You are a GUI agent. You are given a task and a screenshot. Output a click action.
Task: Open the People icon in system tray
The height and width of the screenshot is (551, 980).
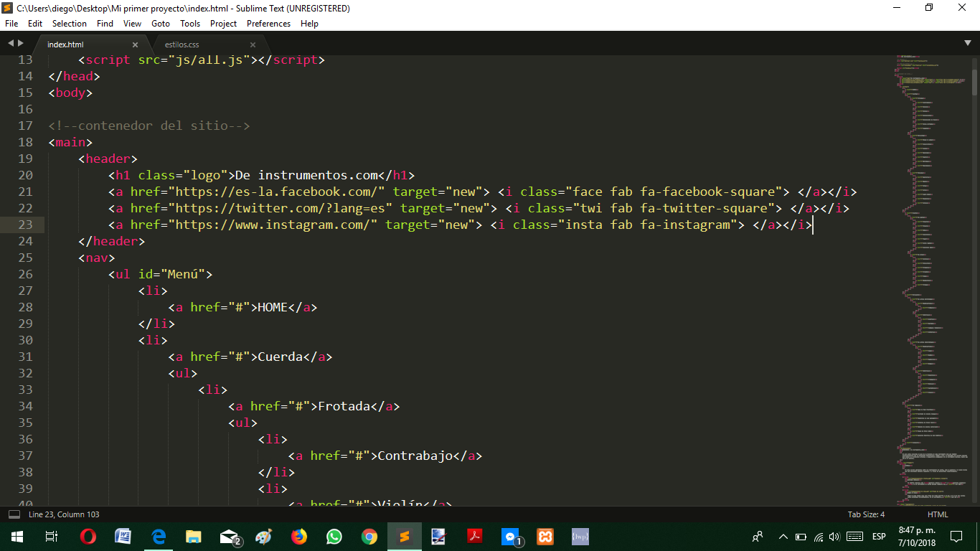[x=758, y=537]
